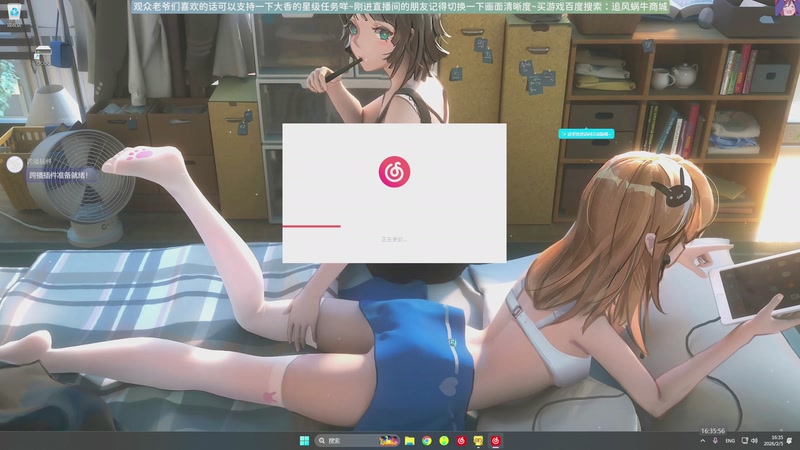The height and width of the screenshot is (450, 800).
Task: Click the round avatar beside plugin message
Action: [14, 164]
